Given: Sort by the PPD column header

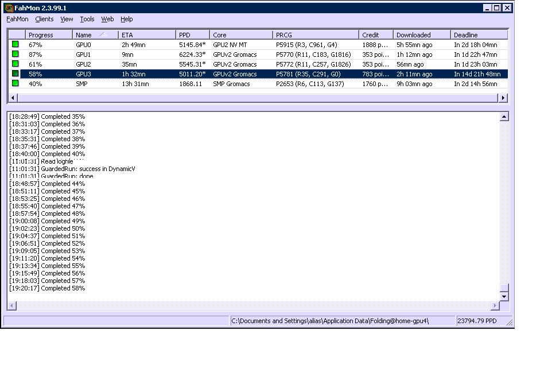Looking at the screenshot, I should click(193, 35).
